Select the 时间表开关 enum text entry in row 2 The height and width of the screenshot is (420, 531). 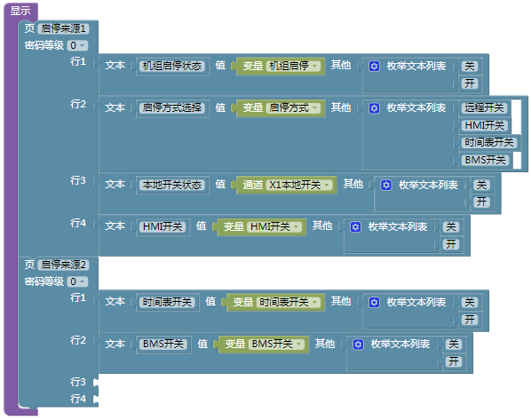pyautogui.click(x=489, y=142)
